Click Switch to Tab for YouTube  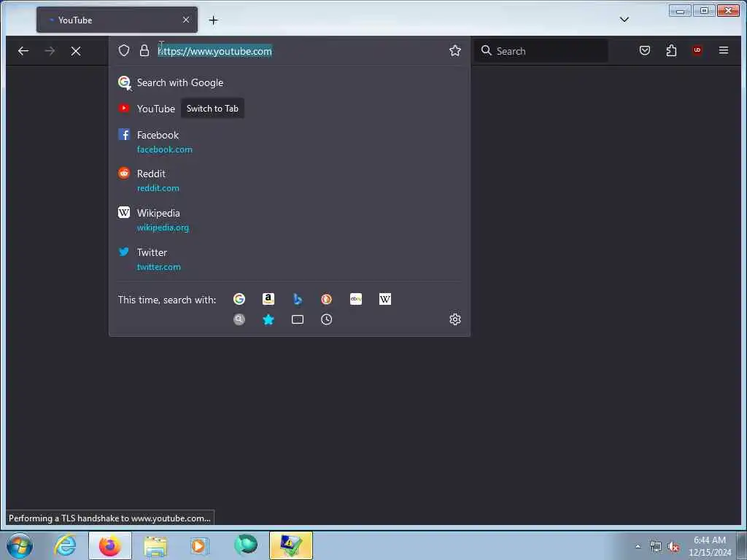coord(212,109)
